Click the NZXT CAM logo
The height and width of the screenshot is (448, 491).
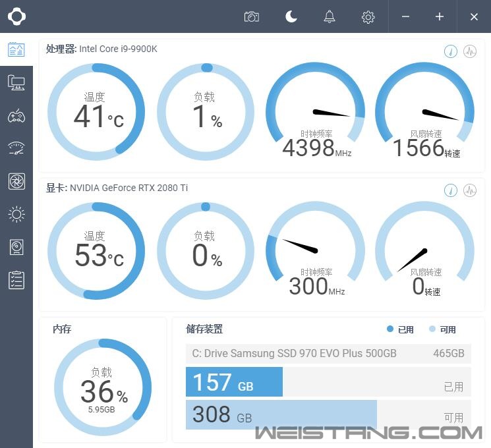(x=16, y=16)
